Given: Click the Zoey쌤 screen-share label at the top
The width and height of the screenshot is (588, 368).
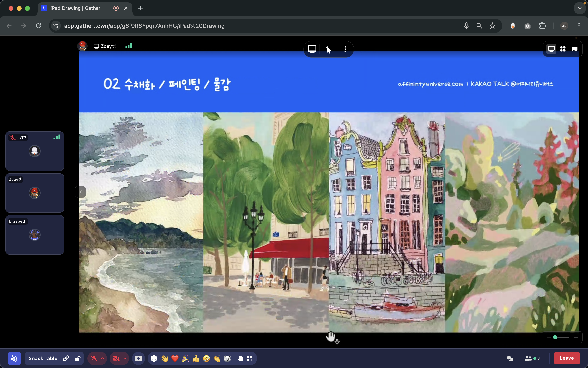Looking at the screenshot, I should (105, 46).
